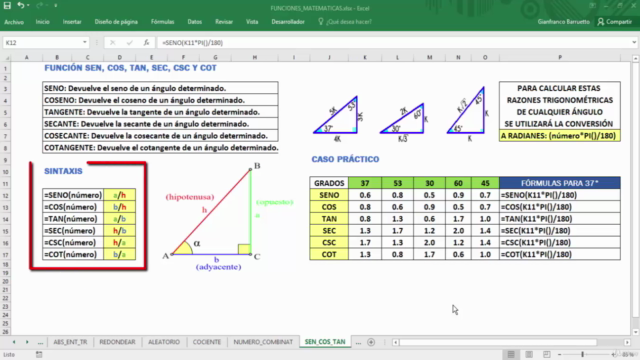This screenshot has width=640, height=360.
Task: Click the right ellipsis for more sheet tabs
Action: 358,342
